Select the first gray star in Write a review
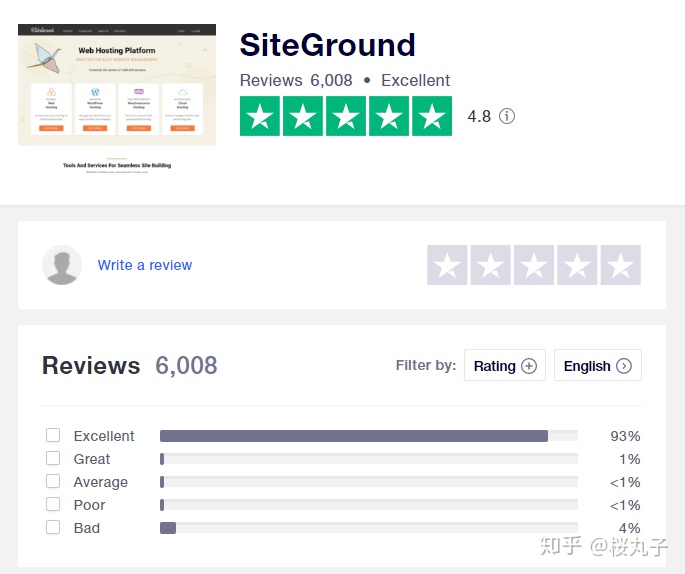The height and width of the screenshot is (574, 685). (x=447, y=265)
